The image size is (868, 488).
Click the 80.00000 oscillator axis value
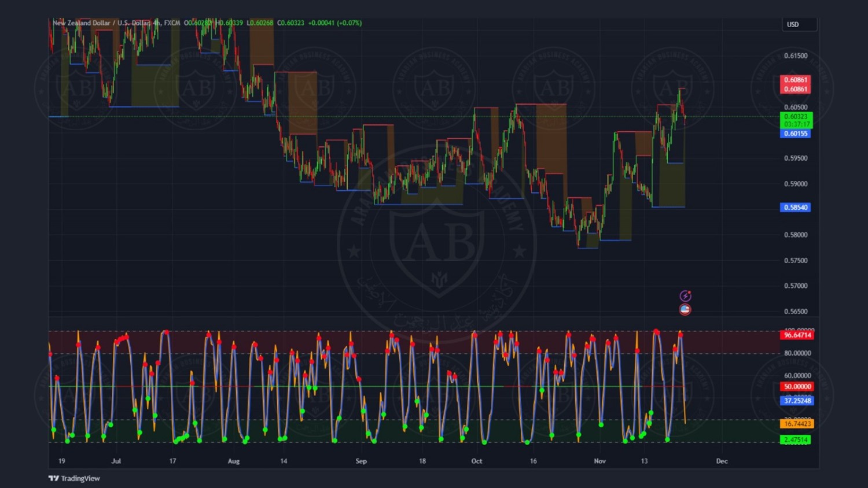(x=797, y=353)
